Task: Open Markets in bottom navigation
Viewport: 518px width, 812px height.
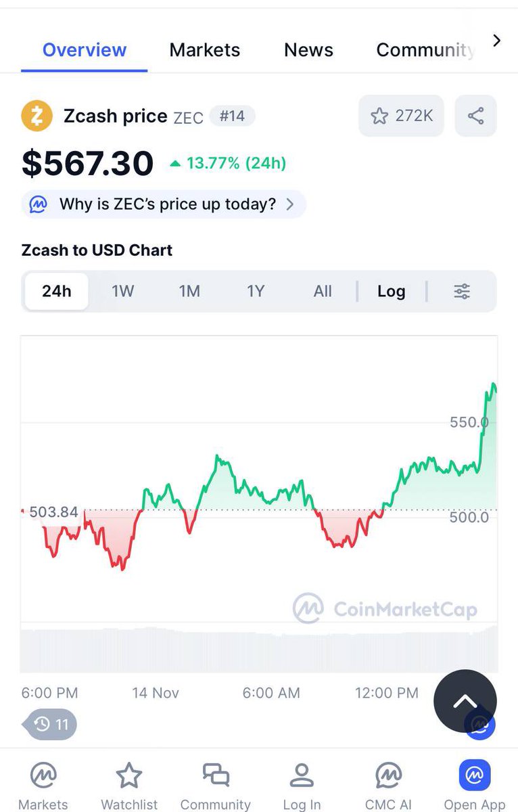Action: [x=43, y=784]
